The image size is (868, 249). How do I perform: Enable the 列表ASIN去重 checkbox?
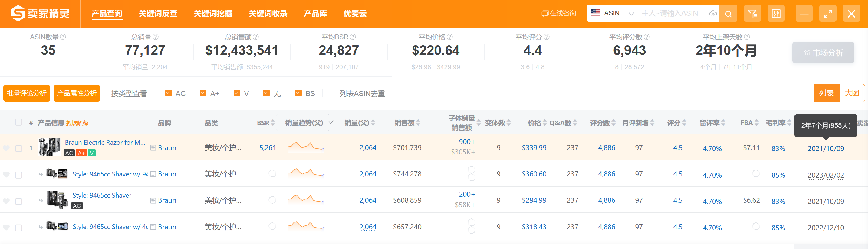(333, 93)
